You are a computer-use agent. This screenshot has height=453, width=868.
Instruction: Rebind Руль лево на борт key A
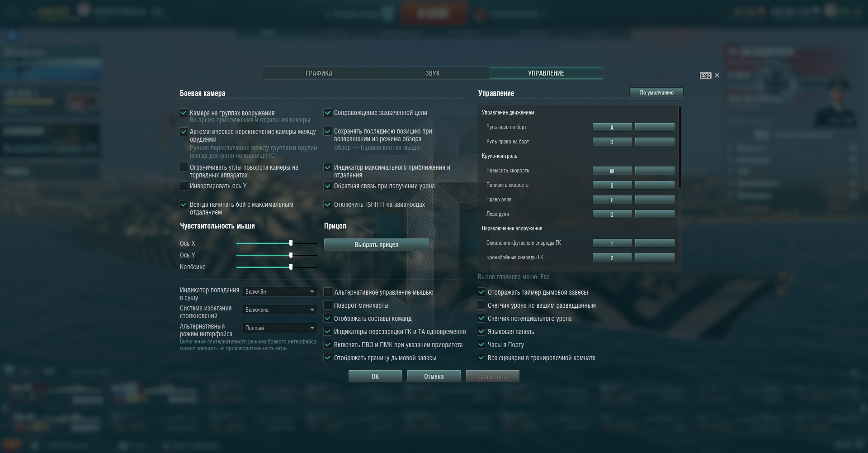[x=612, y=128]
